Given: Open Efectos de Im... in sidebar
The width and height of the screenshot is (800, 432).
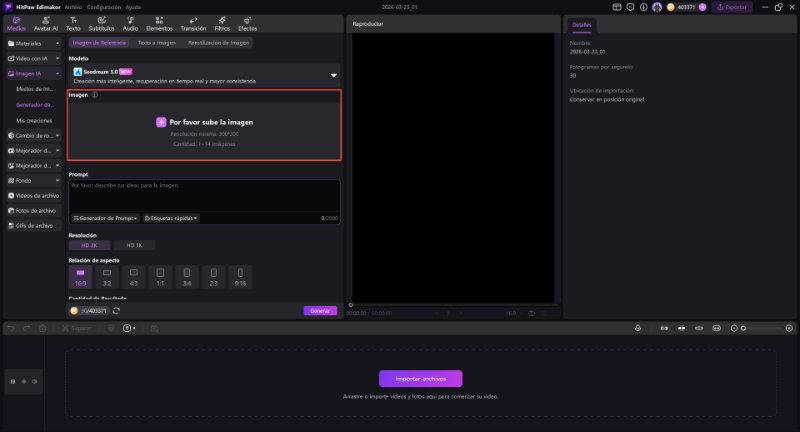Looking at the screenshot, I should pyautogui.click(x=34, y=89).
